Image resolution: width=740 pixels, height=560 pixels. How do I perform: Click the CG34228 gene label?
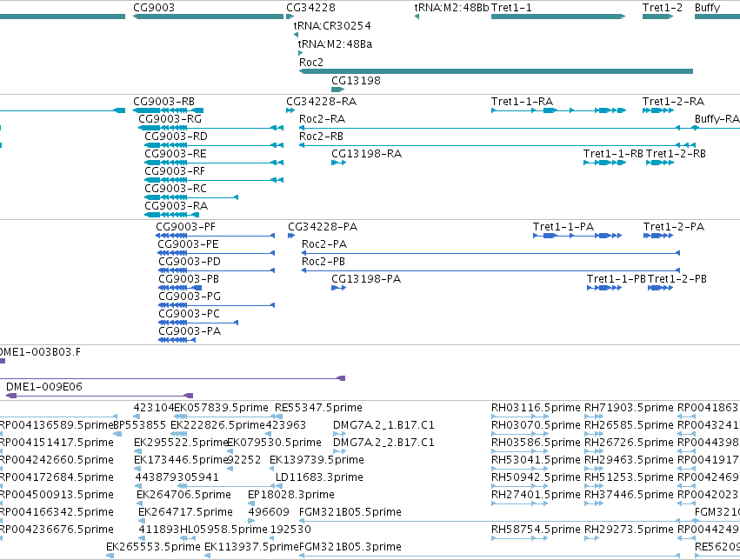pos(310,8)
